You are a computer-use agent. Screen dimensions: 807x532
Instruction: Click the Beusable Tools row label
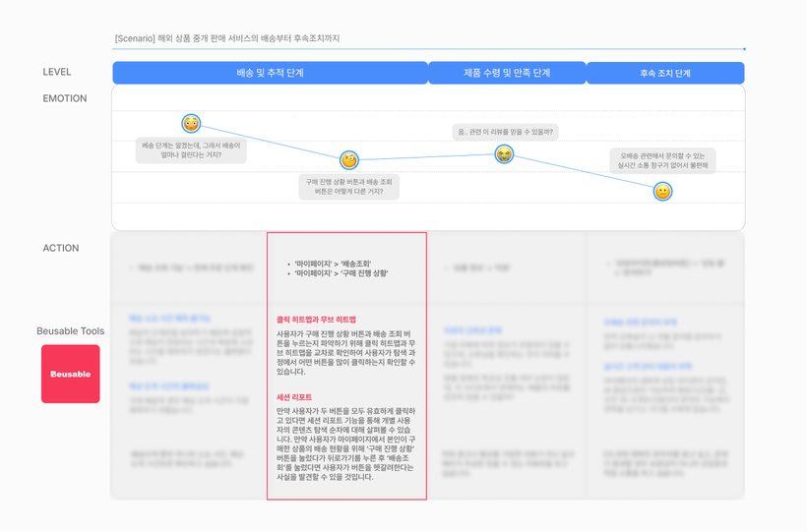click(71, 331)
